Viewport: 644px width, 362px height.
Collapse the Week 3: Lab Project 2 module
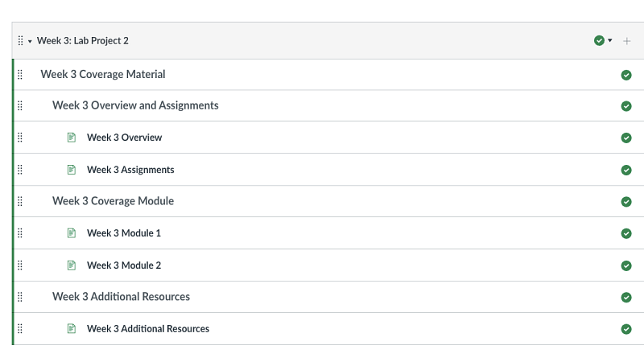(x=30, y=41)
